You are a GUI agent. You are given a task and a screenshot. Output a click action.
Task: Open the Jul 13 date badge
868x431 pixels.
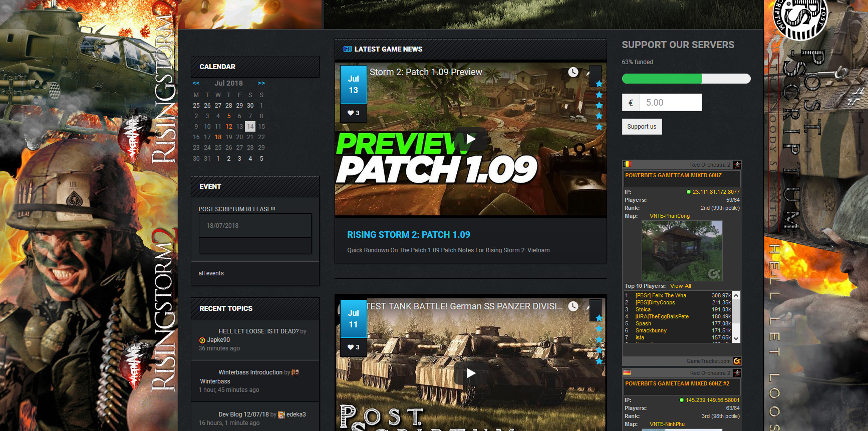tap(354, 85)
